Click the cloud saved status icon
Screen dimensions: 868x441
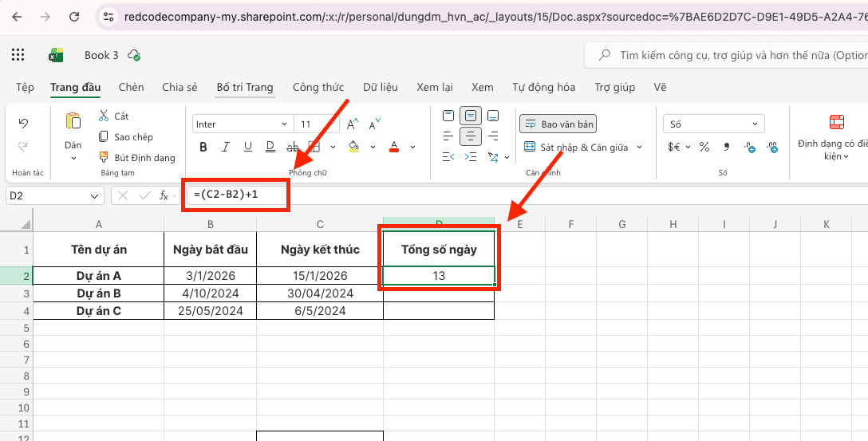134,55
